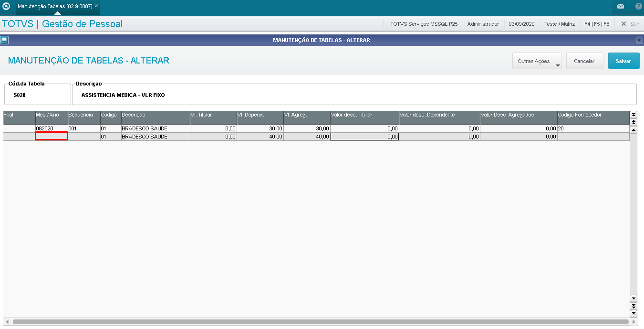This screenshot has height=329, width=644.
Task: Click Teste / Matriz branch label
Action: 560,24
